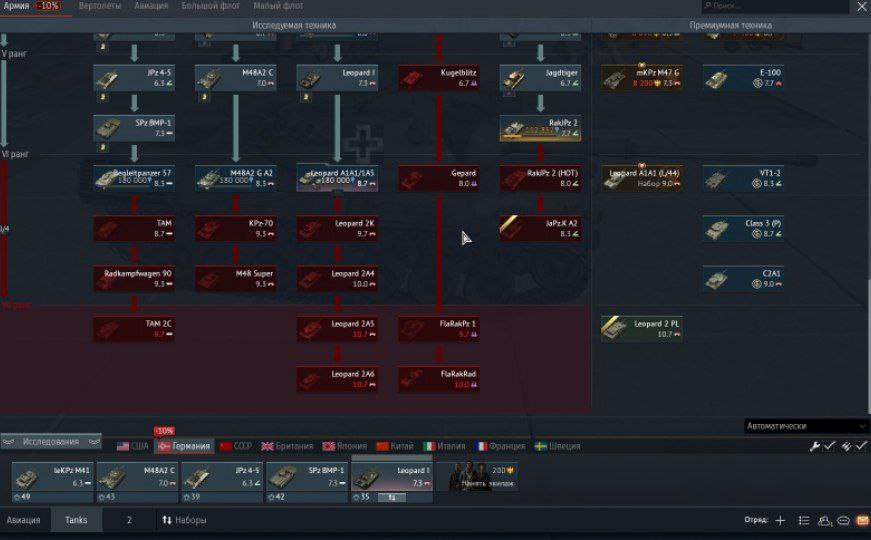Select the locked Leopard 2A6 vehicle
Screen dimensions: 871x540
click(337, 379)
